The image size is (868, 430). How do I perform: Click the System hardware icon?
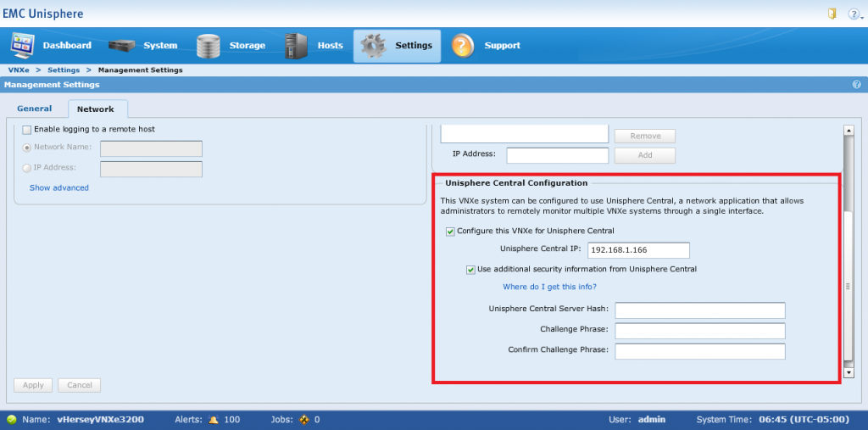click(x=123, y=45)
